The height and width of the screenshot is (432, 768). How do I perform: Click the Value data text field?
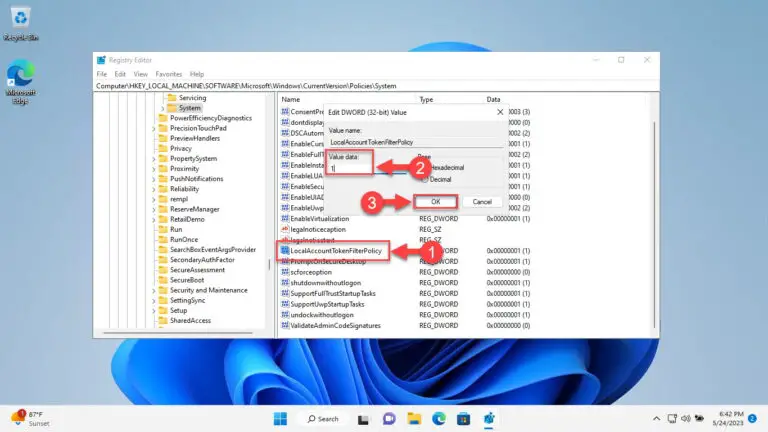(350, 169)
